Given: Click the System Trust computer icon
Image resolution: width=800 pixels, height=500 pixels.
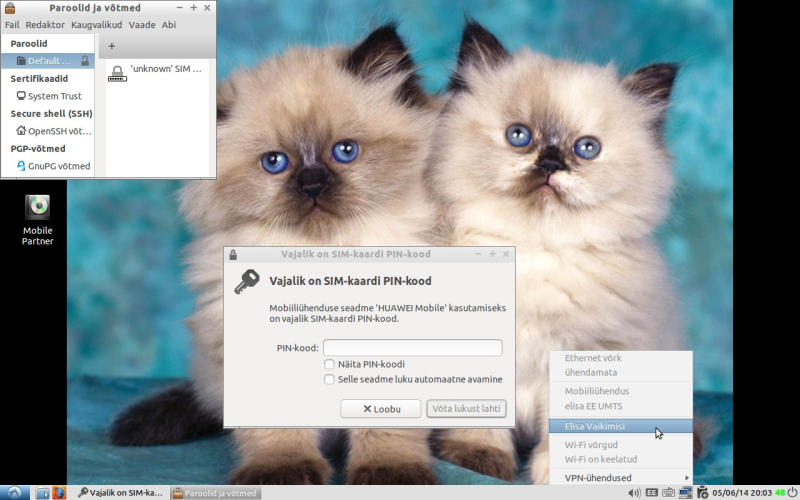Looking at the screenshot, I should 21,95.
